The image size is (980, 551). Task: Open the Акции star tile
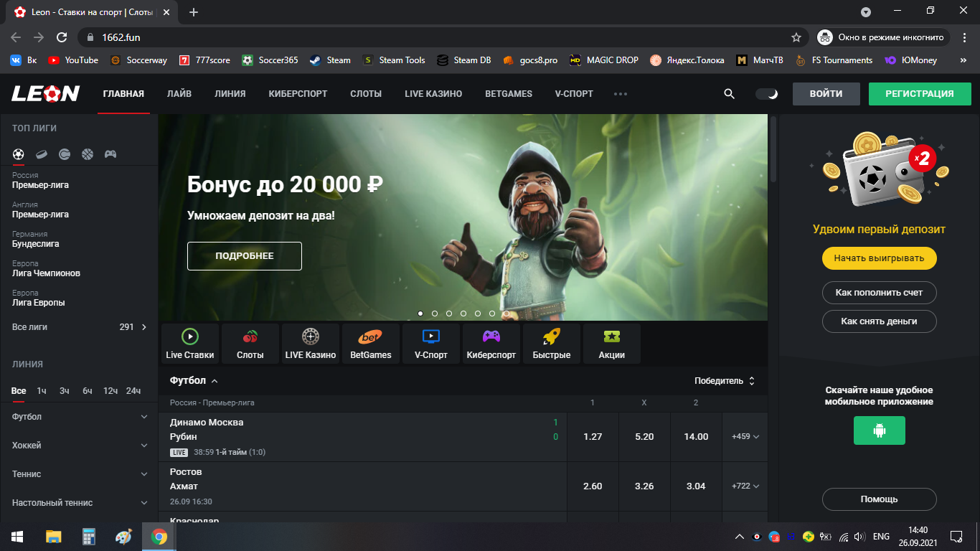click(x=612, y=344)
